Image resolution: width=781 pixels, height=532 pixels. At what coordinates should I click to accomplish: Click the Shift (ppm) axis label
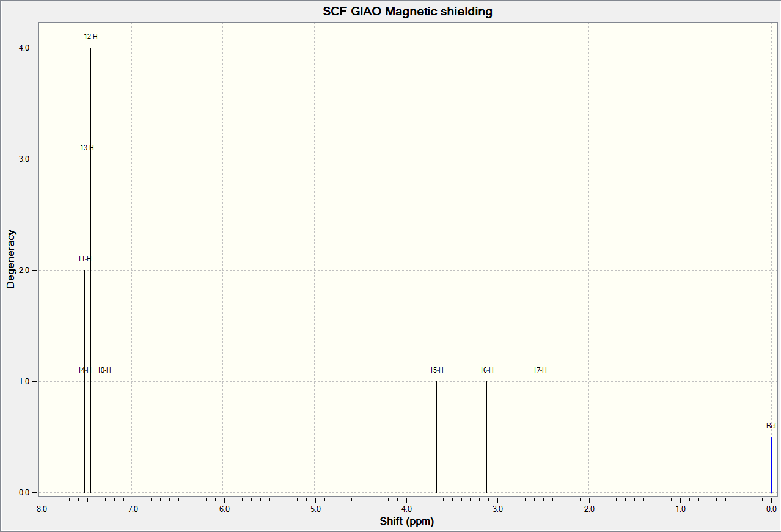406,522
